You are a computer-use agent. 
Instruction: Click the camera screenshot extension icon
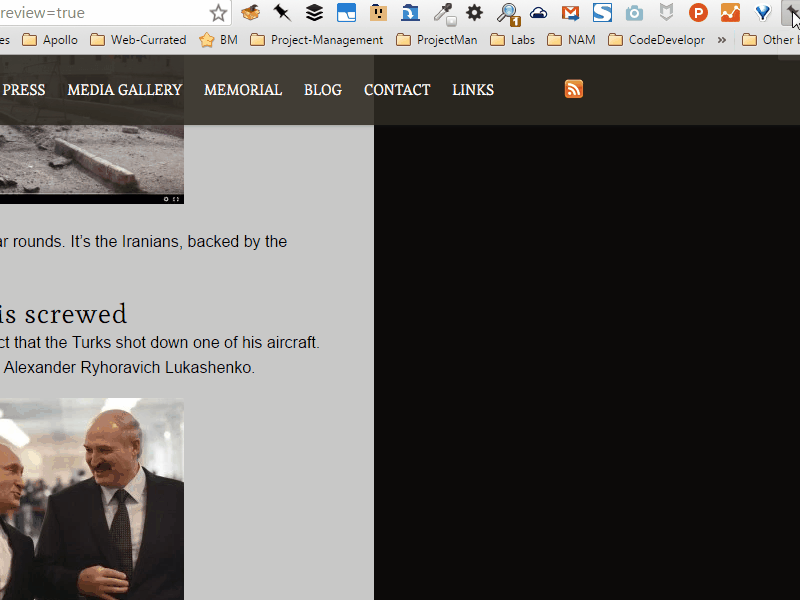tap(634, 13)
